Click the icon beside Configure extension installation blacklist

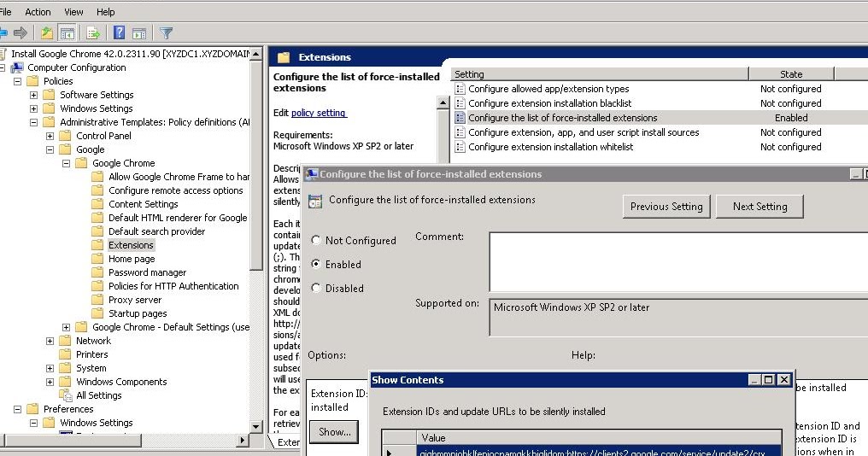click(x=460, y=103)
